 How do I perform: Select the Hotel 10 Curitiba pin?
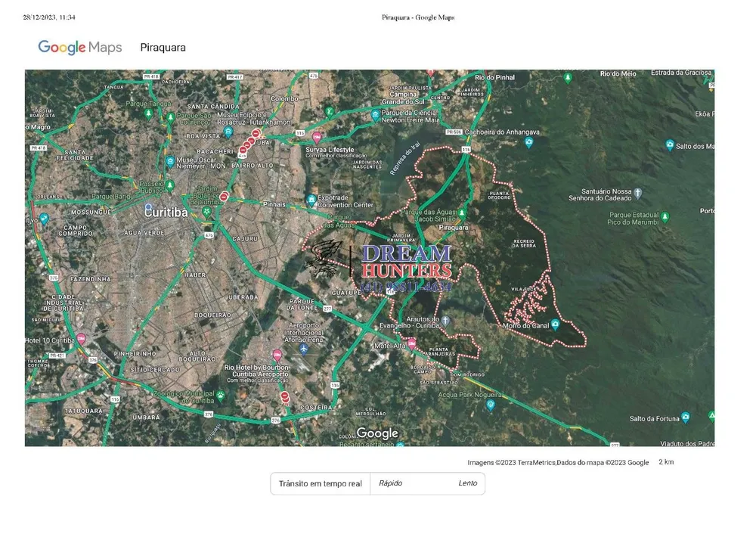pos(81,339)
